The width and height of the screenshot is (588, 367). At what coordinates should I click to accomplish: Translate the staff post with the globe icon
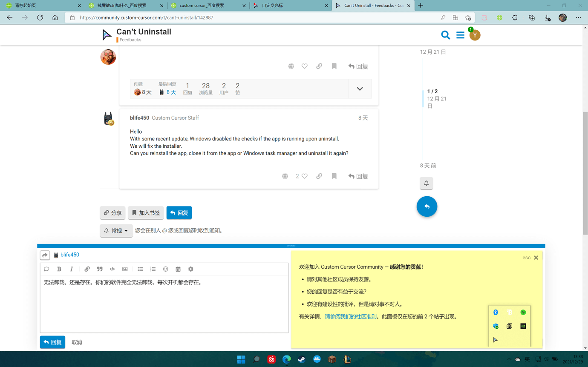click(285, 176)
